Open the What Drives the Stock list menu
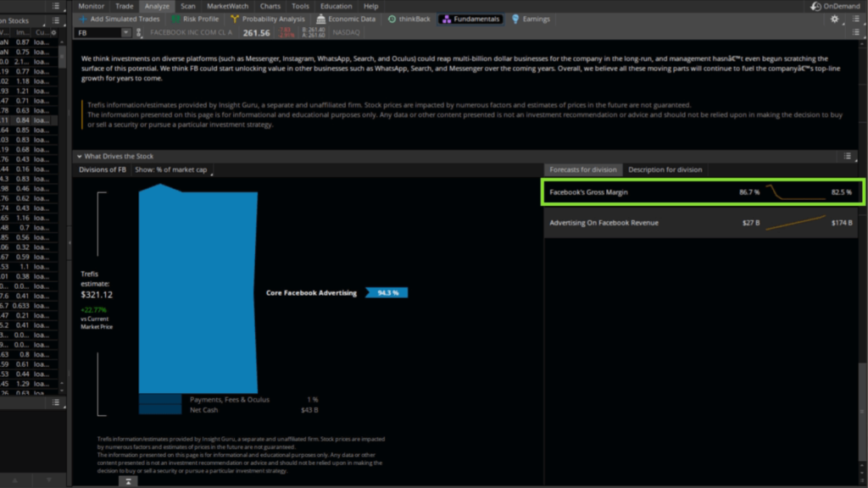The image size is (868, 488). tap(848, 157)
